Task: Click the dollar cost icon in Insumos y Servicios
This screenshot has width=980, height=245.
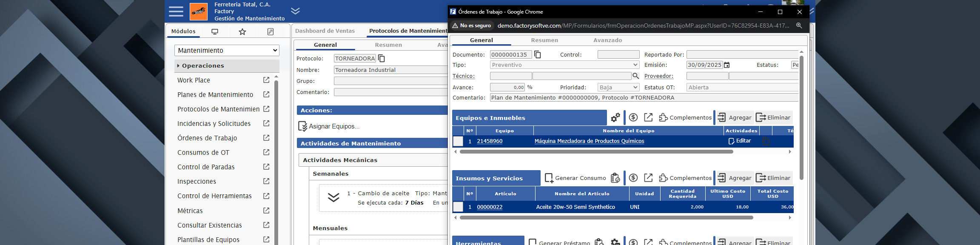Action: tap(633, 178)
